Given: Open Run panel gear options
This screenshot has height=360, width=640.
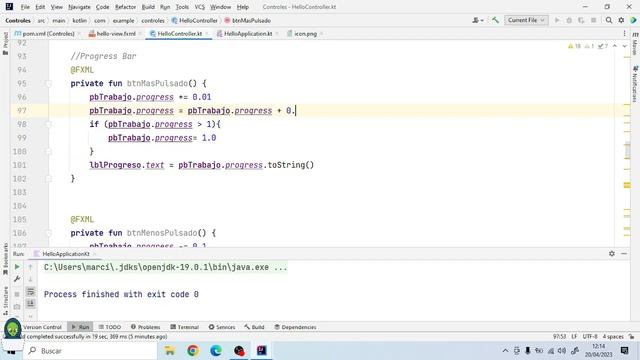Looking at the screenshot, I should point(612,253).
